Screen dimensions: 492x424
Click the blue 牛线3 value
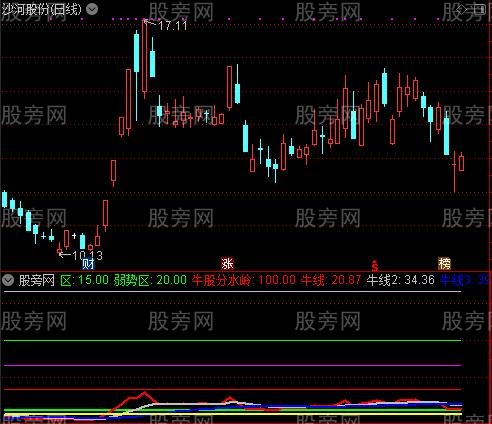click(465, 280)
